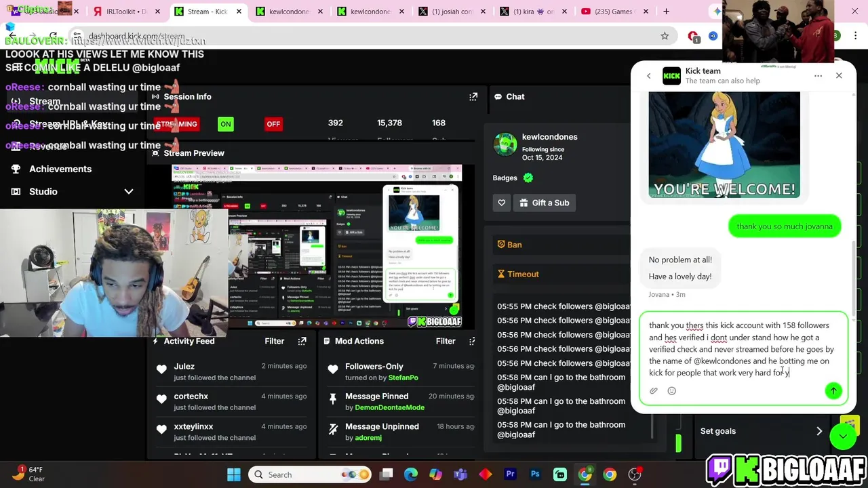Viewport: 868px width, 488px height.
Task: Click 'thank you so much jovanna' message
Action: tap(785, 226)
